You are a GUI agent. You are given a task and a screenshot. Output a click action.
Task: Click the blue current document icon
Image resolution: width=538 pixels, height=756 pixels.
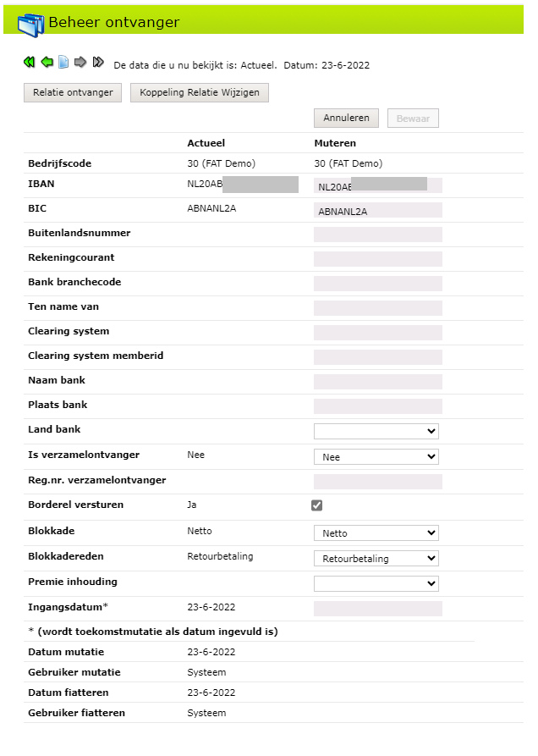(63, 63)
